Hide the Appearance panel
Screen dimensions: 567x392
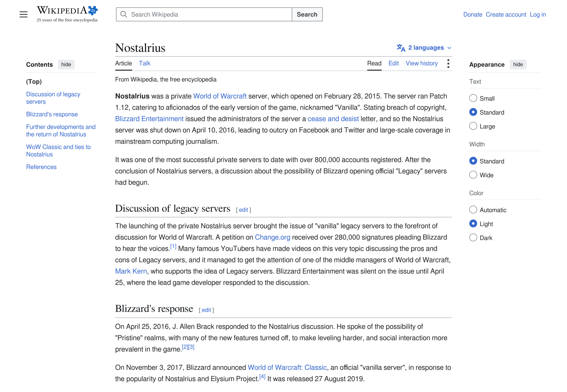518,64
